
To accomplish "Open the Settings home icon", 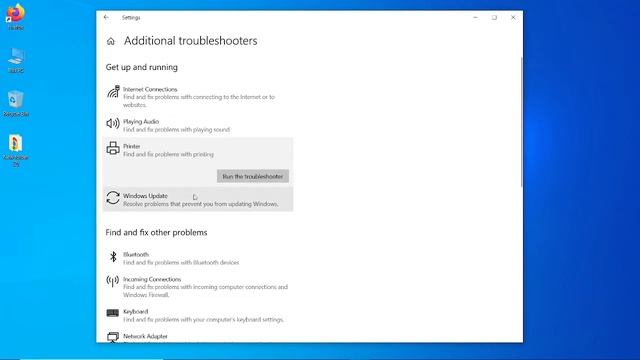I will pos(111,41).
